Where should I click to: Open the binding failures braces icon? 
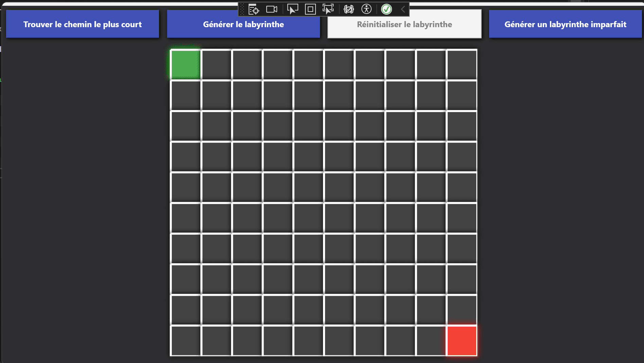(x=349, y=9)
